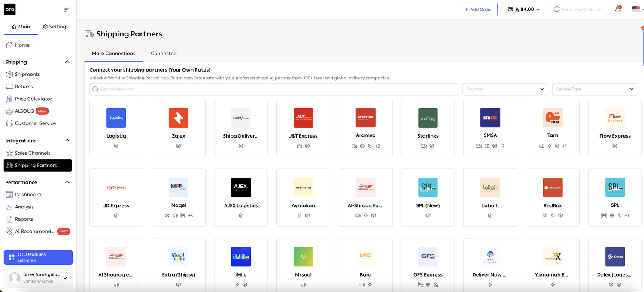The height and width of the screenshot is (292, 644).
Task: Click the Delex logo
Action: click(615, 257)
